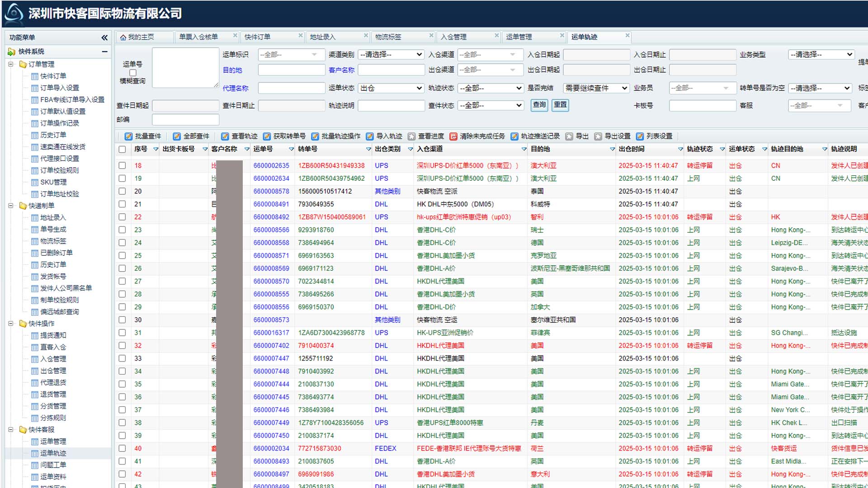Click the 全部查件 toolbar icon
The image size is (868, 488).
177,136
